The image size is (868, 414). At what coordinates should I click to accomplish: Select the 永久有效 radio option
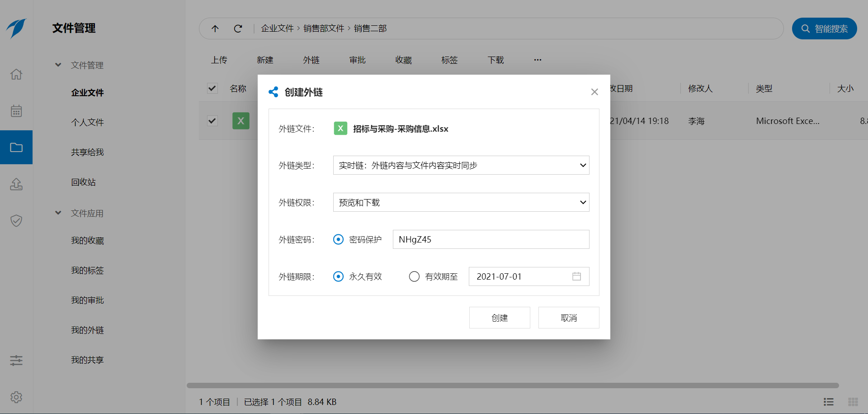pyautogui.click(x=338, y=276)
